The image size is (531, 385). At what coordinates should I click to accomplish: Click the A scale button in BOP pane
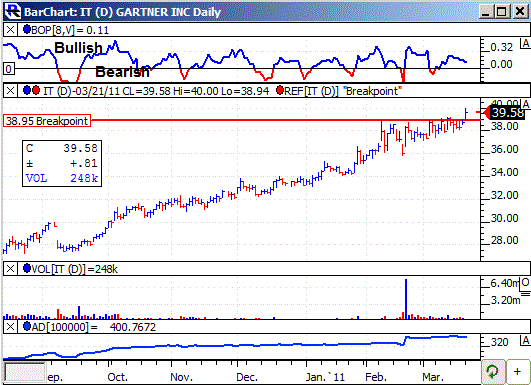pyautogui.click(x=526, y=43)
